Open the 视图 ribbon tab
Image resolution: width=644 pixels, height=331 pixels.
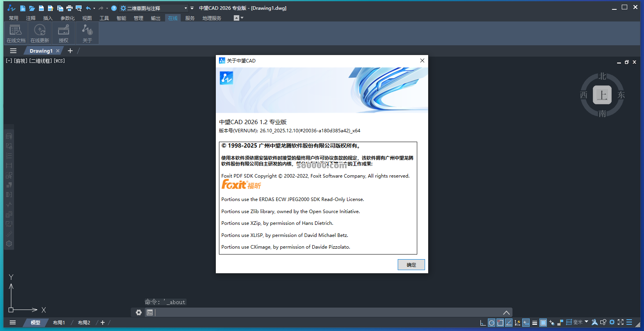[x=87, y=18]
